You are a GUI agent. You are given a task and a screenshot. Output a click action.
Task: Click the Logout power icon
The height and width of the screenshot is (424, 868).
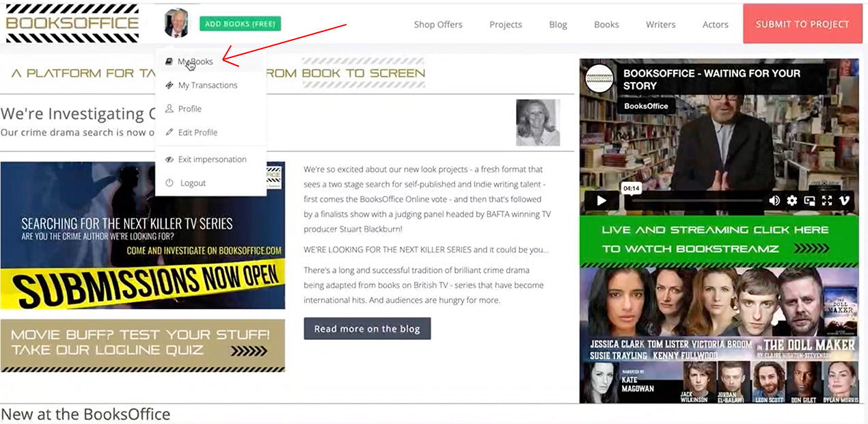(x=169, y=183)
